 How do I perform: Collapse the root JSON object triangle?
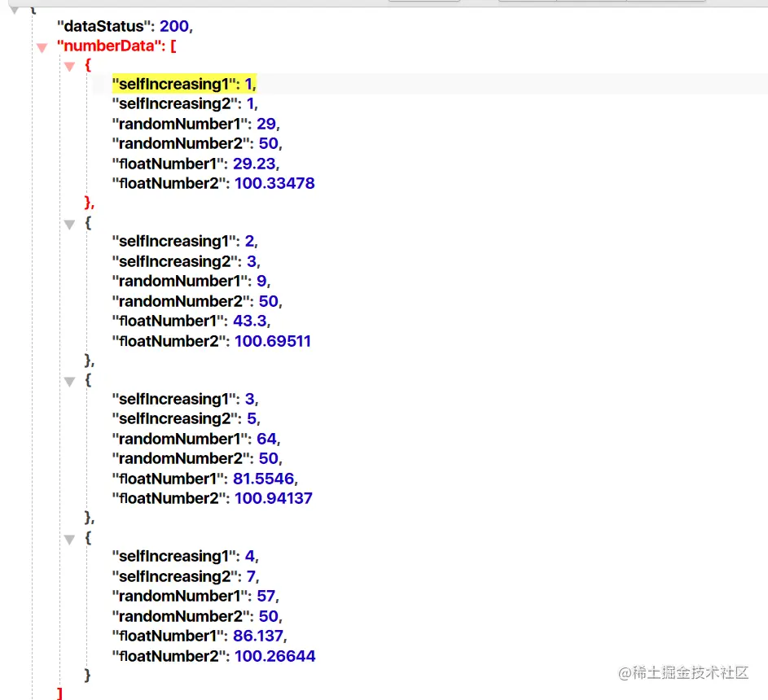coord(15,10)
